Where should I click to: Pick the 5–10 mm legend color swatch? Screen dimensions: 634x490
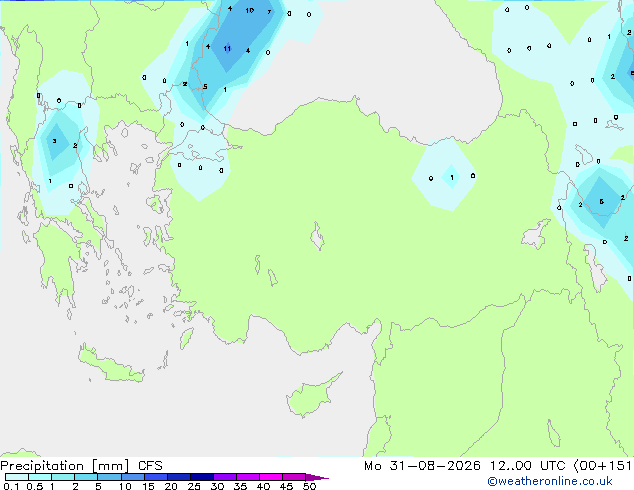click(x=109, y=477)
